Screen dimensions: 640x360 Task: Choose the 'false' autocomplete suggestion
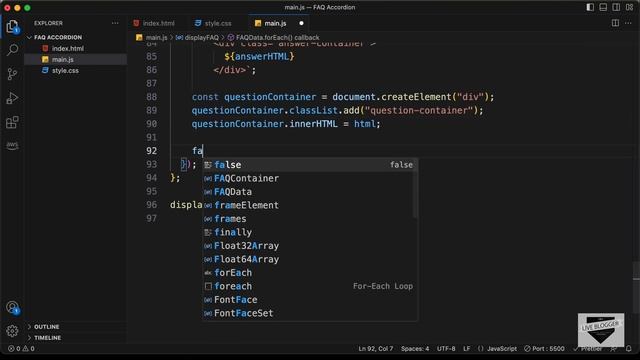310,165
